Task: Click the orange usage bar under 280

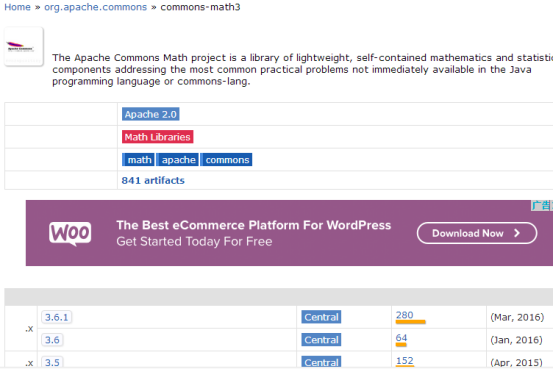Action: (x=411, y=322)
